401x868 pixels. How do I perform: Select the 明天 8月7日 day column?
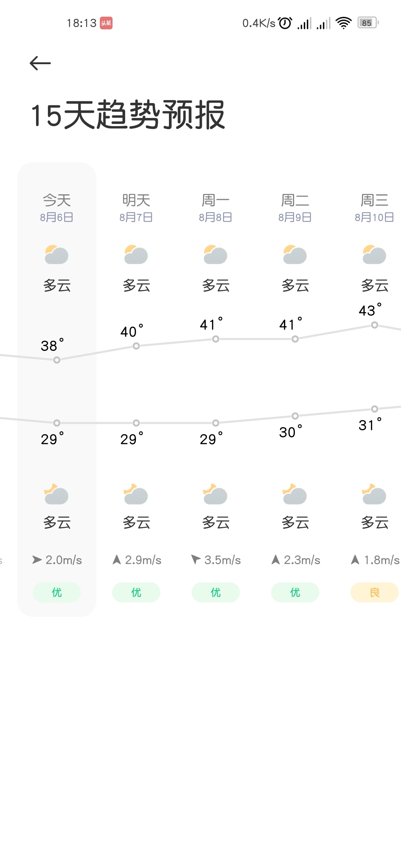(136, 389)
